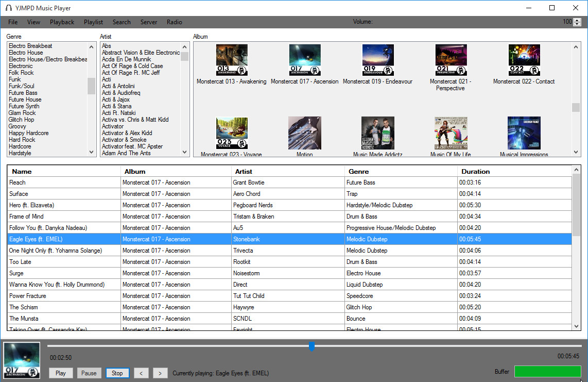Increase volume with the up stepper arrow
The image size is (588, 382).
(x=578, y=20)
